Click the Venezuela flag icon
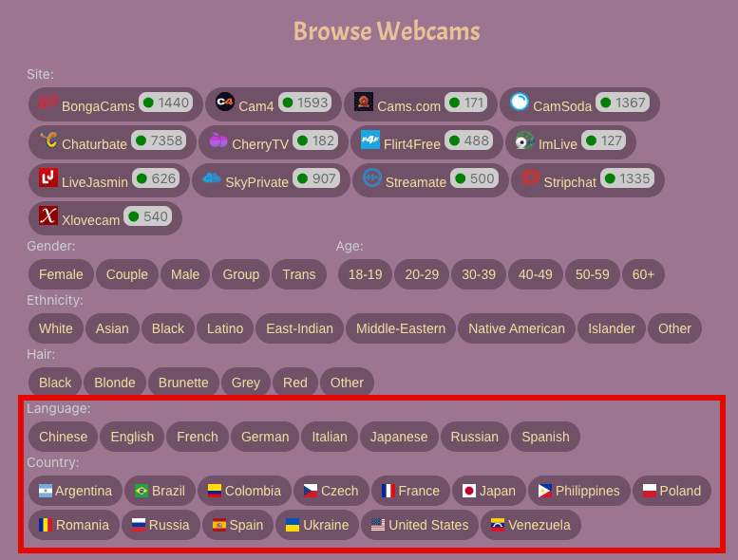This screenshot has width=738, height=560. point(498,525)
